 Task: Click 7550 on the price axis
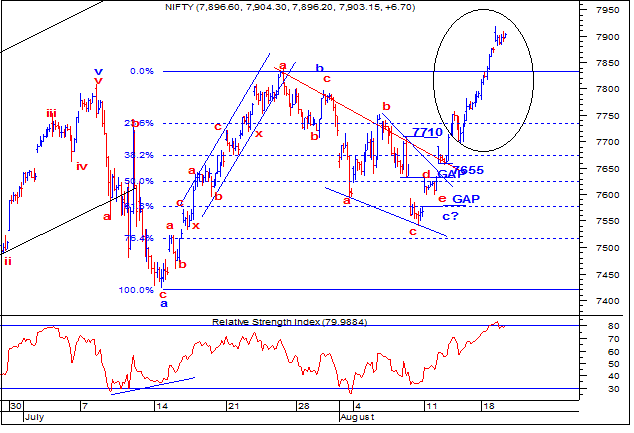click(608, 221)
